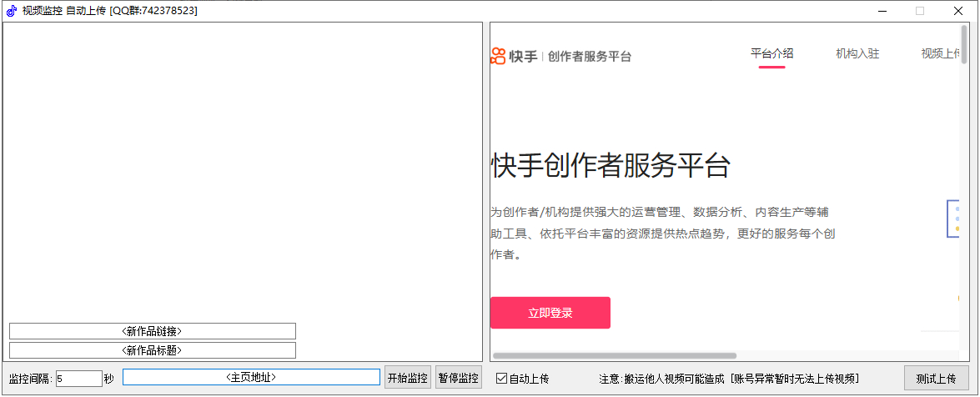Minimize the 视频监控 window
Viewport: 980px width, 397px height.
tap(882, 11)
